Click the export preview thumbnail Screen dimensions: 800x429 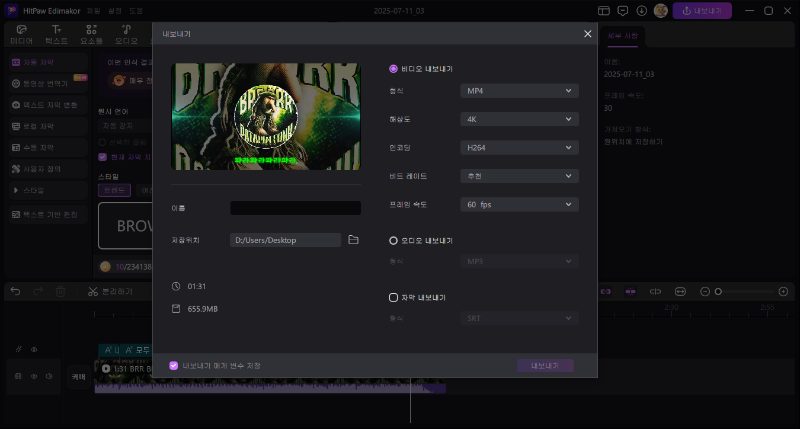tap(266, 117)
